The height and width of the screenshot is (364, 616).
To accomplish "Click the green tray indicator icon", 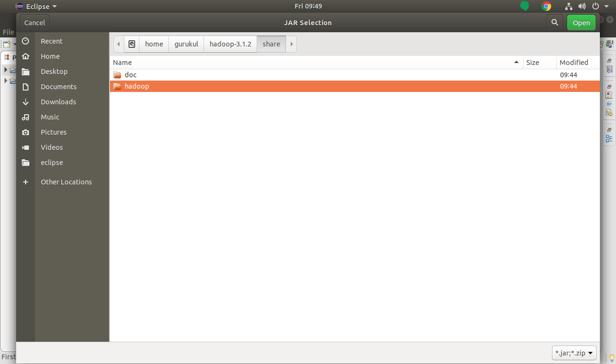I will click(x=524, y=6).
